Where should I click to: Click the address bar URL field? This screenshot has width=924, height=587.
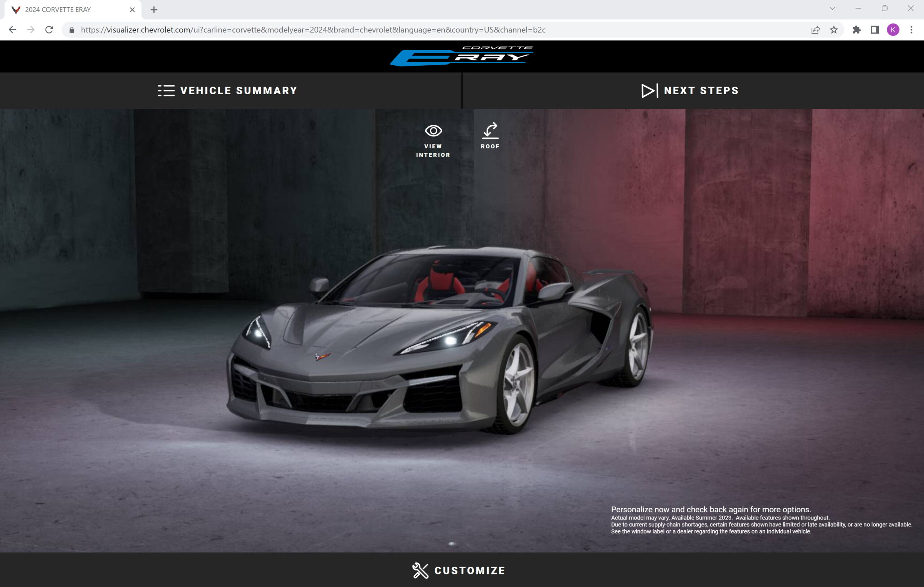coord(313,30)
